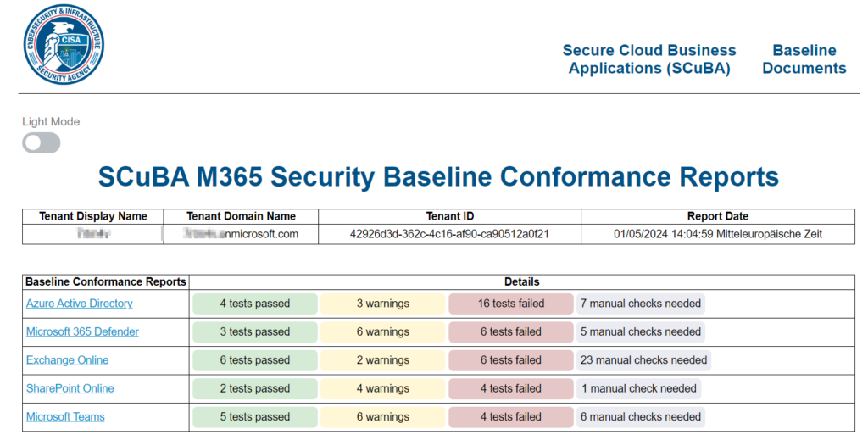Click the SCuBA M365 report title heading

point(438,177)
